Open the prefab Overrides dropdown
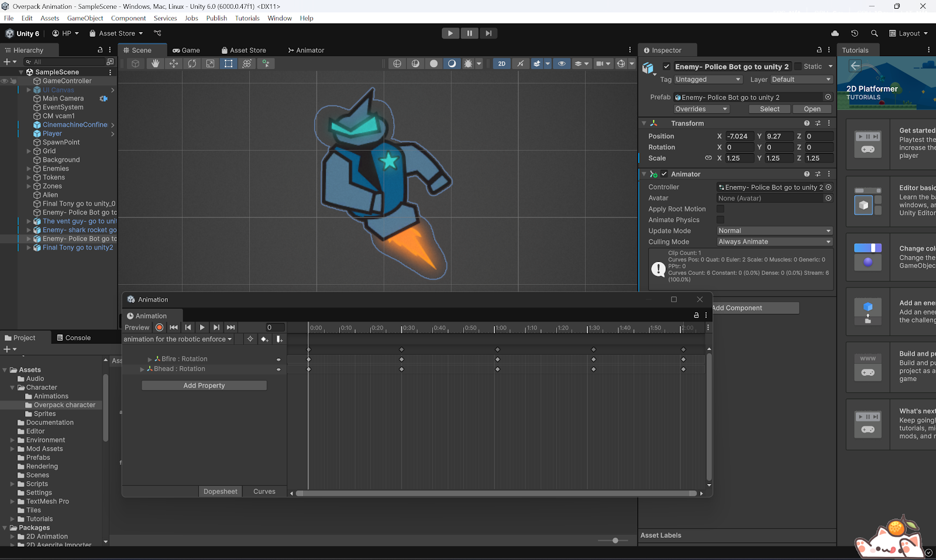This screenshot has width=936, height=560. [x=701, y=109]
